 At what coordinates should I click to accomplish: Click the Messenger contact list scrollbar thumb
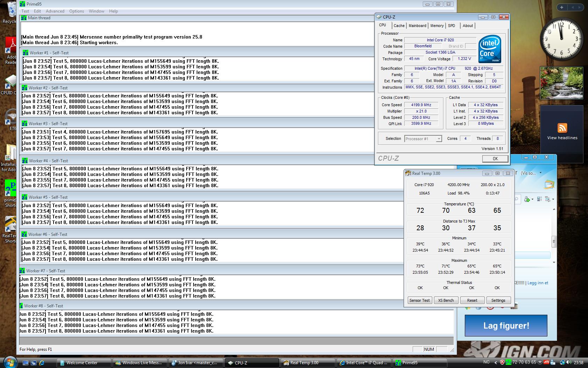click(554, 241)
